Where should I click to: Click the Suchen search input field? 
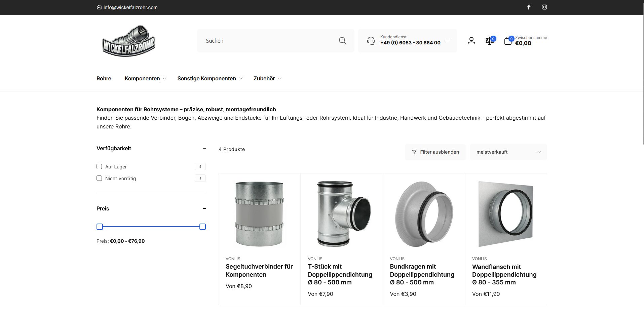(x=269, y=41)
